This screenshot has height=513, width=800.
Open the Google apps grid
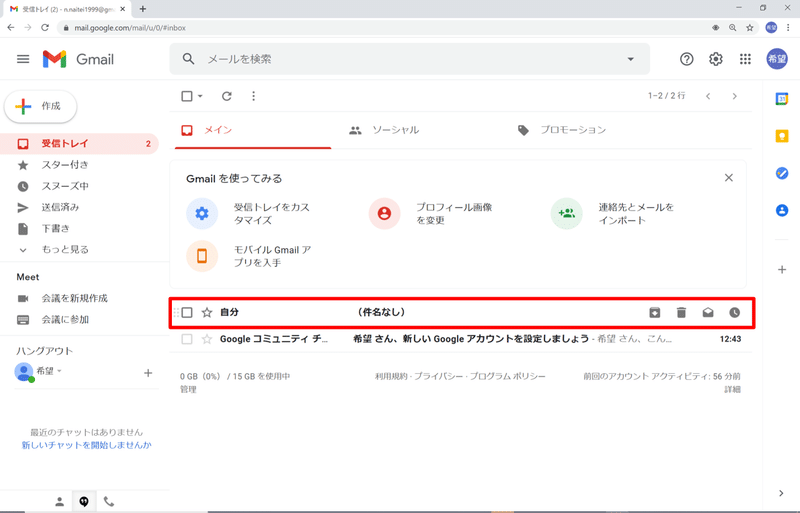pyautogui.click(x=745, y=59)
